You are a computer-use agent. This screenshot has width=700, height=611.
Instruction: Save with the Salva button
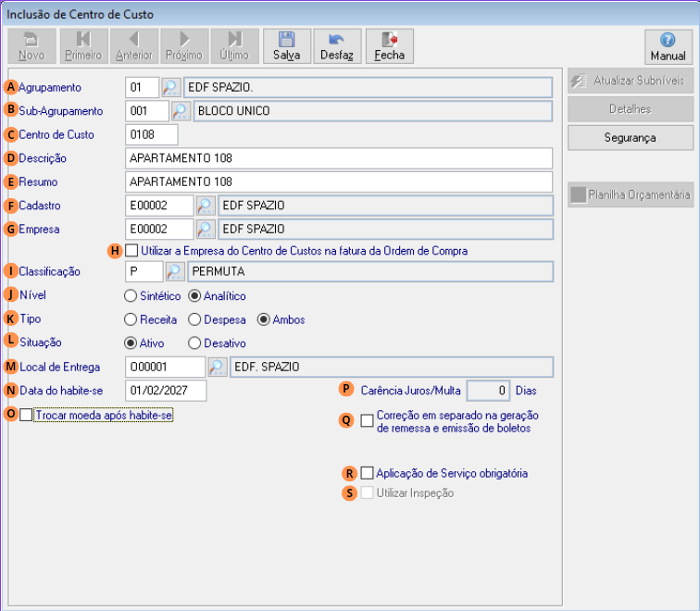click(287, 46)
